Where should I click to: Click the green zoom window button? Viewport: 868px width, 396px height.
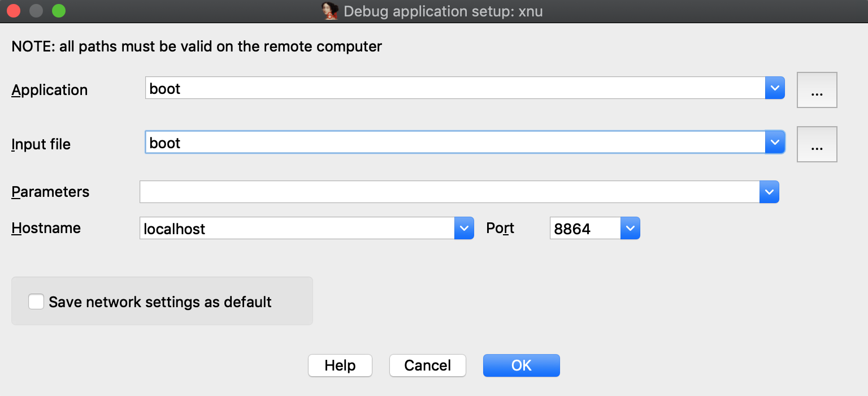tap(58, 11)
